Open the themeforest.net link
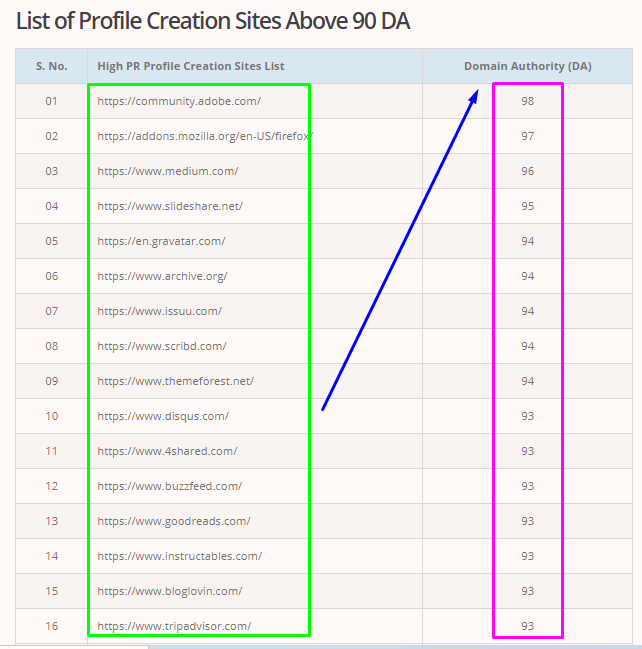The height and width of the screenshot is (649, 642). [x=176, y=381]
